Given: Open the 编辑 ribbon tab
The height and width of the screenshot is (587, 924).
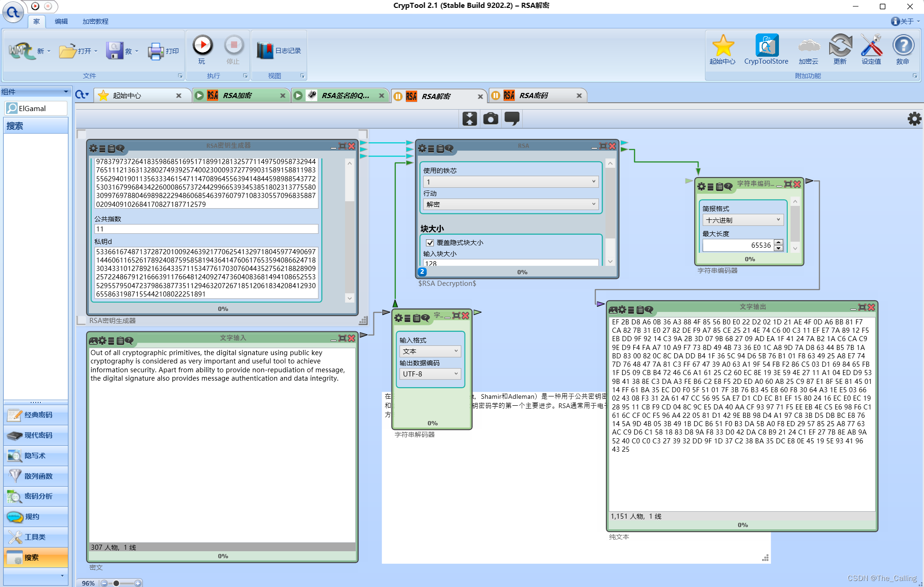Looking at the screenshot, I should pos(61,21).
